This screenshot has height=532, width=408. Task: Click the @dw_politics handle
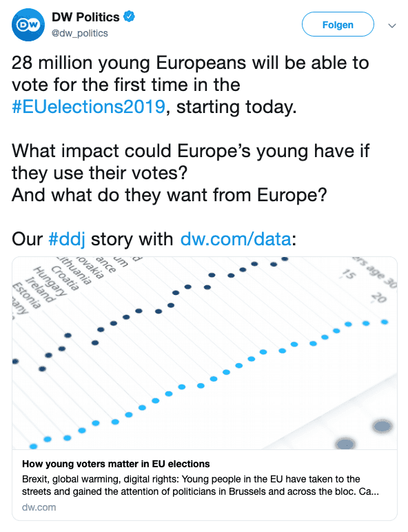[x=80, y=33]
